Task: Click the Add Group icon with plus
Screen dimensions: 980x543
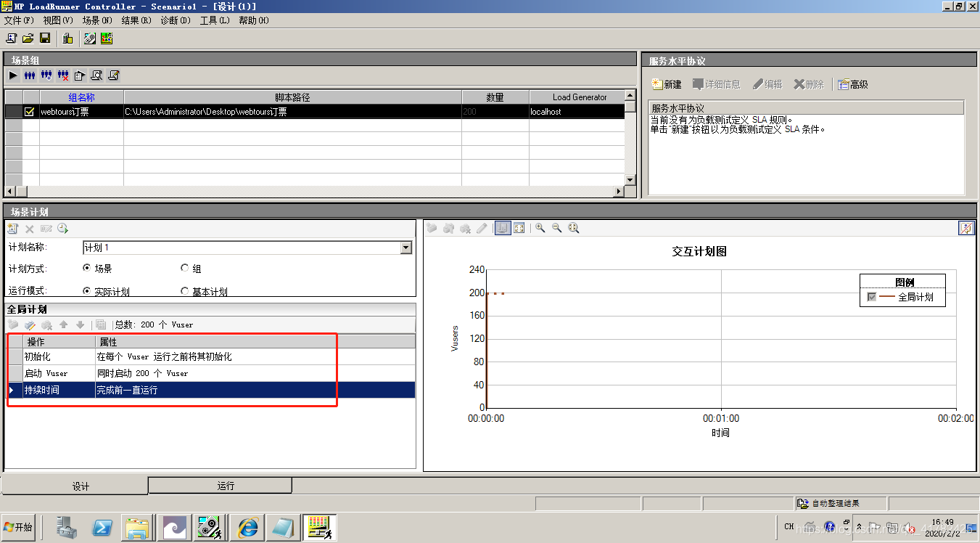Action: (46, 75)
